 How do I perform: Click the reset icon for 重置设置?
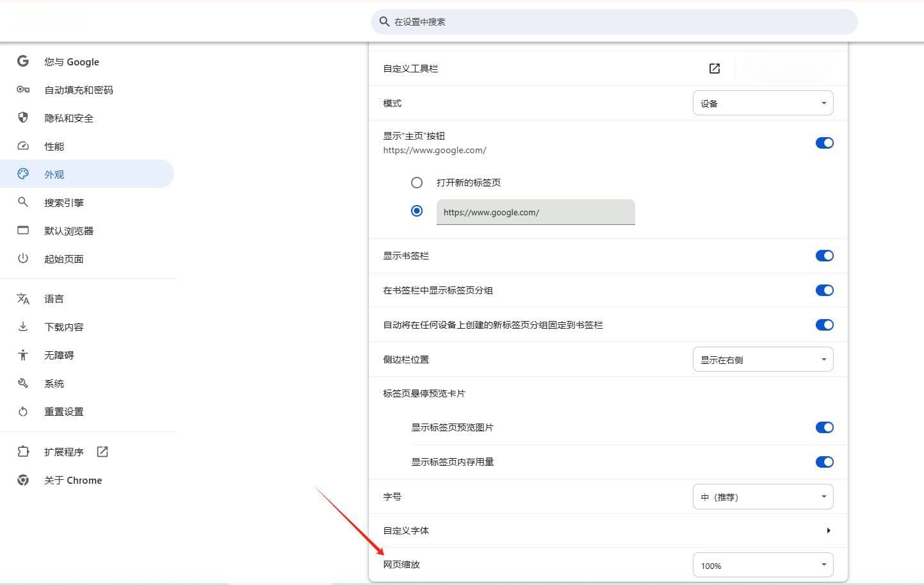(x=23, y=411)
